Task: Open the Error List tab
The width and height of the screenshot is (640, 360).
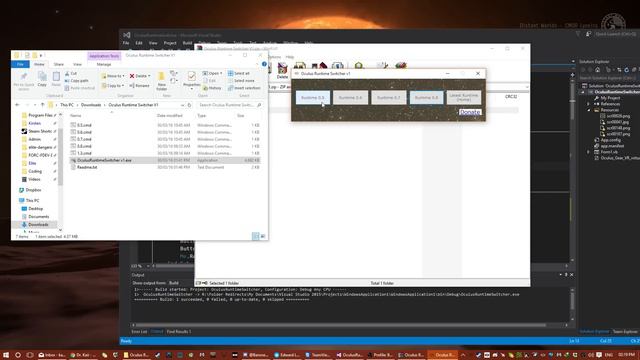Action: pos(139,332)
